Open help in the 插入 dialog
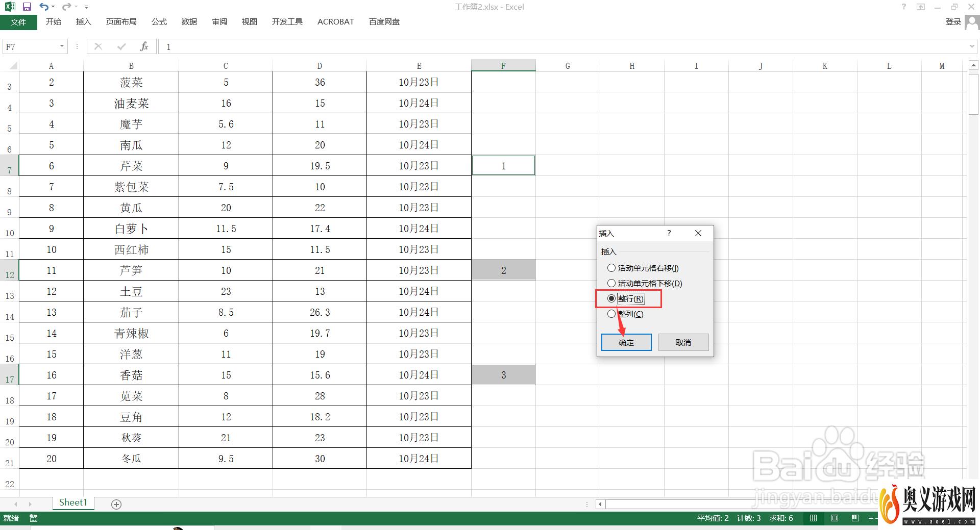The image size is (980, 530). click(669, 233)
